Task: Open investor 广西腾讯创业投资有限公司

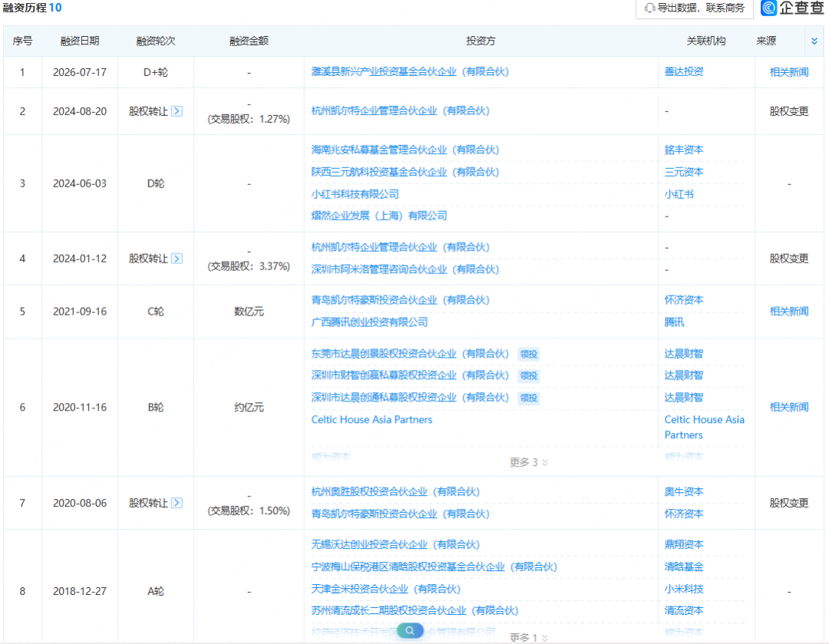Action: (x=369, y=322)
